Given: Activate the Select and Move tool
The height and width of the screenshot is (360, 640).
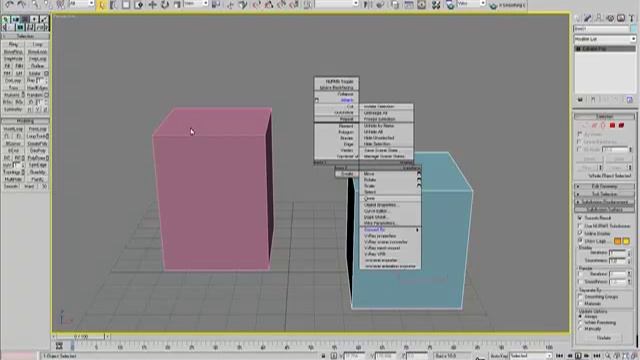Looking at the screenshot, I should click(x=153, y=5).
